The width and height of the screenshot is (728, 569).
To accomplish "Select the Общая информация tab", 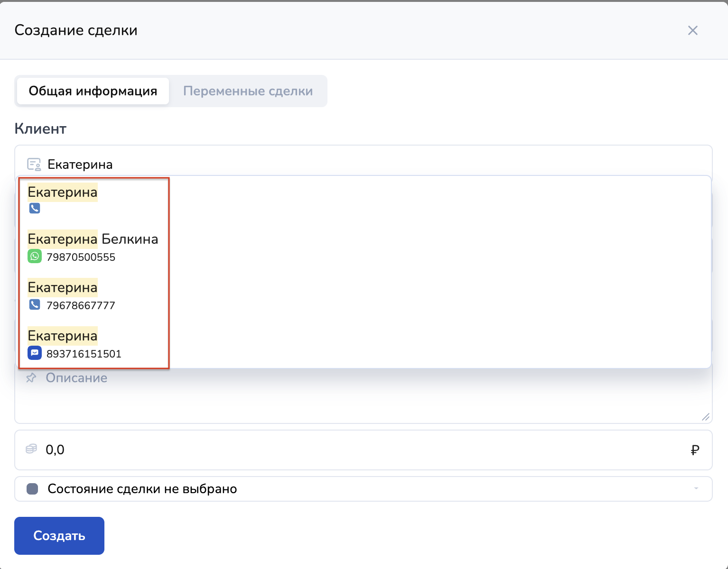I will pyautogui.click(x=93, y=91).
